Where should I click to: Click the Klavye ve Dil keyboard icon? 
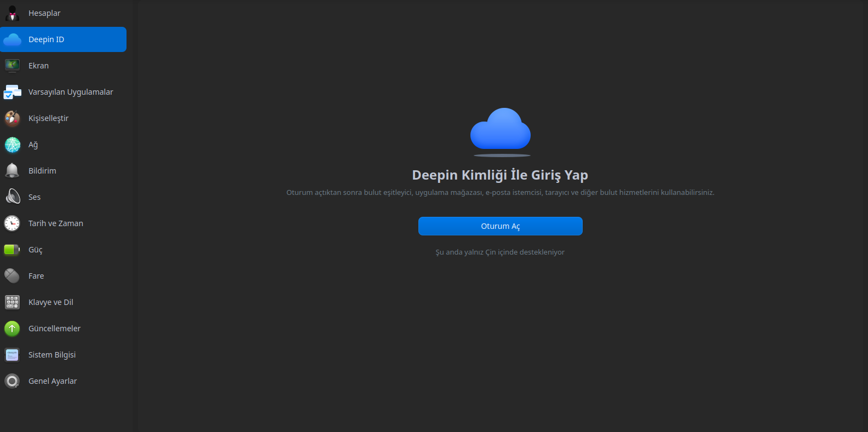(x=12, y=302)
